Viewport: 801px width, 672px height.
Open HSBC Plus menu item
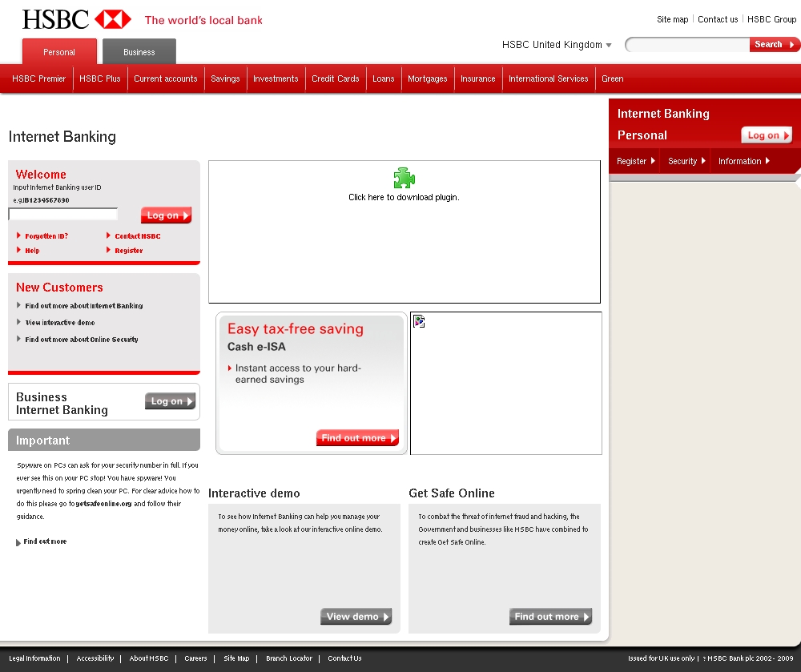coord(100,78)
